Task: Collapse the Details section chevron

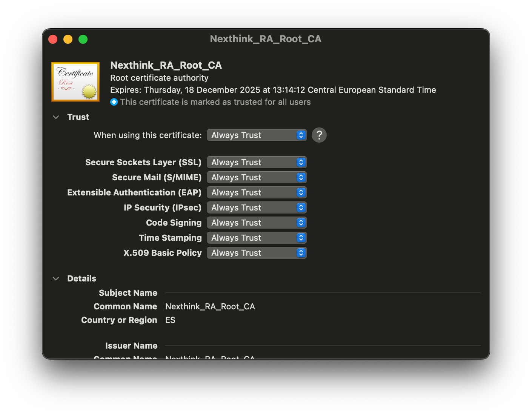Action: click(x=56, y=279)
